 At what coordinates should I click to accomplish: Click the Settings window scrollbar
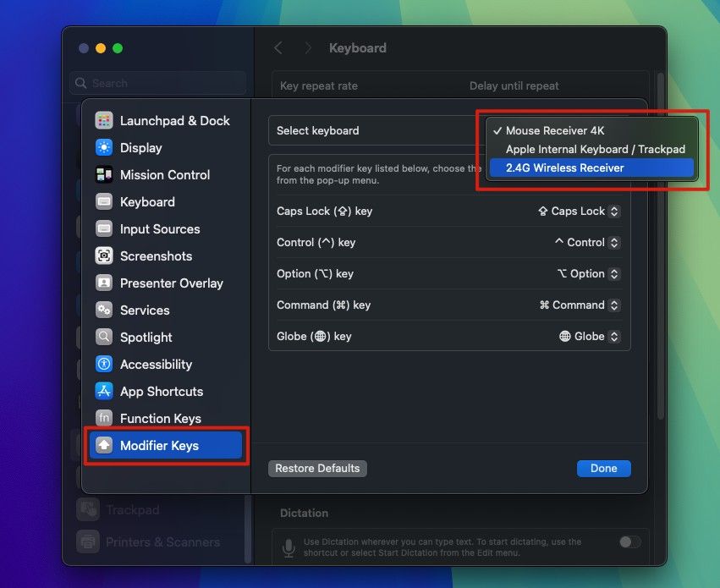pyautogui.click(x=661, y=245)
